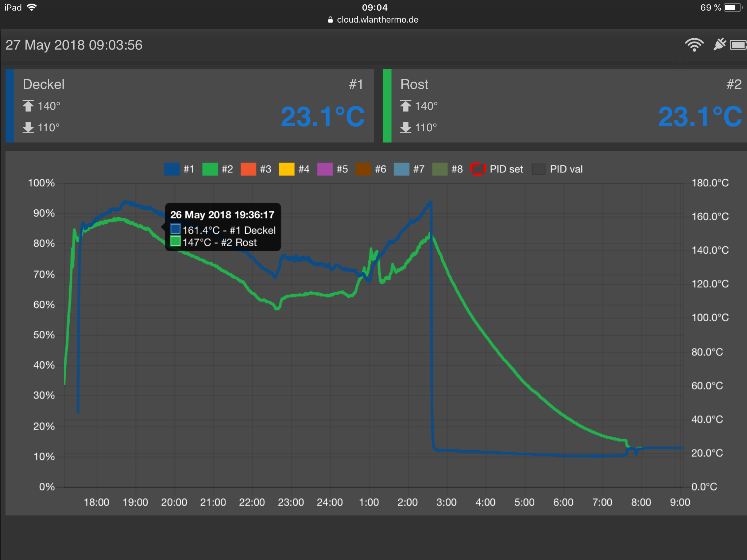747x560 pixels.
Task: Click Deckel lower limit arrow icon
Action: (28, 128)
